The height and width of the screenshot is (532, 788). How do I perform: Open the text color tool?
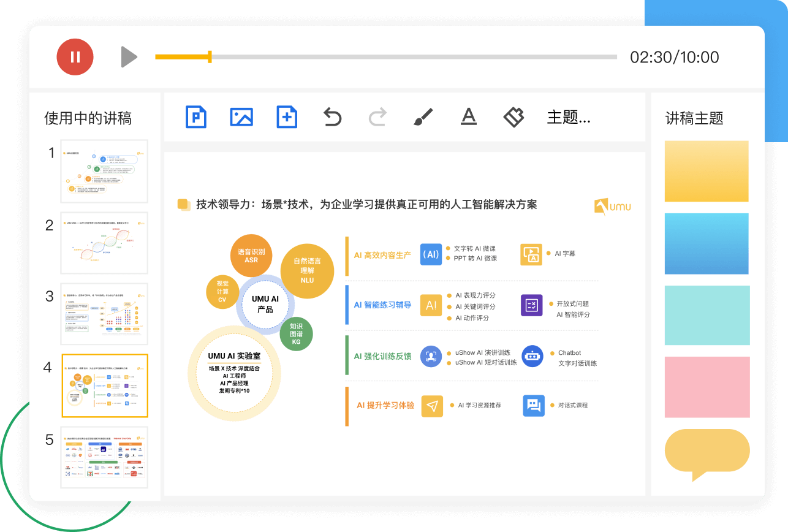(x=468, y=116)
